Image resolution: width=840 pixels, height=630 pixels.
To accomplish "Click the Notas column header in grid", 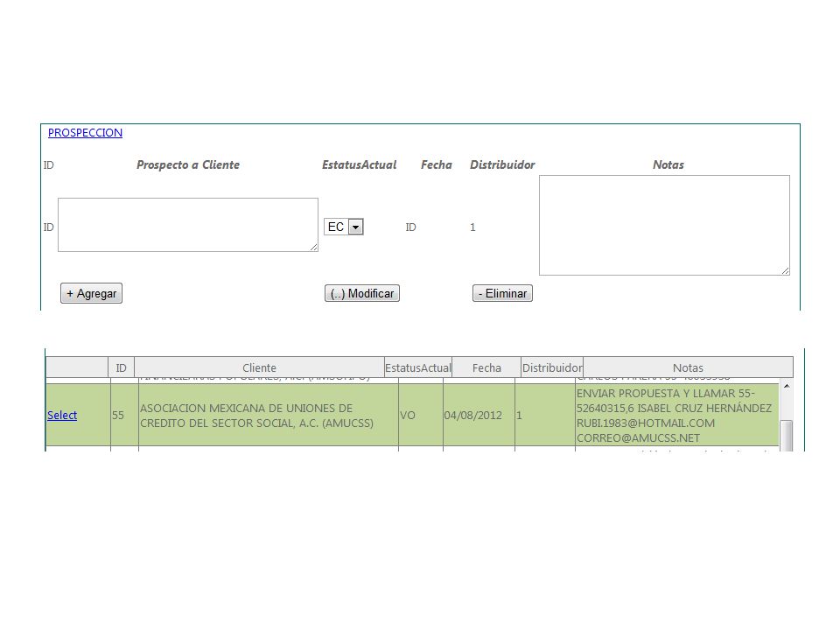I will [688, 367].
